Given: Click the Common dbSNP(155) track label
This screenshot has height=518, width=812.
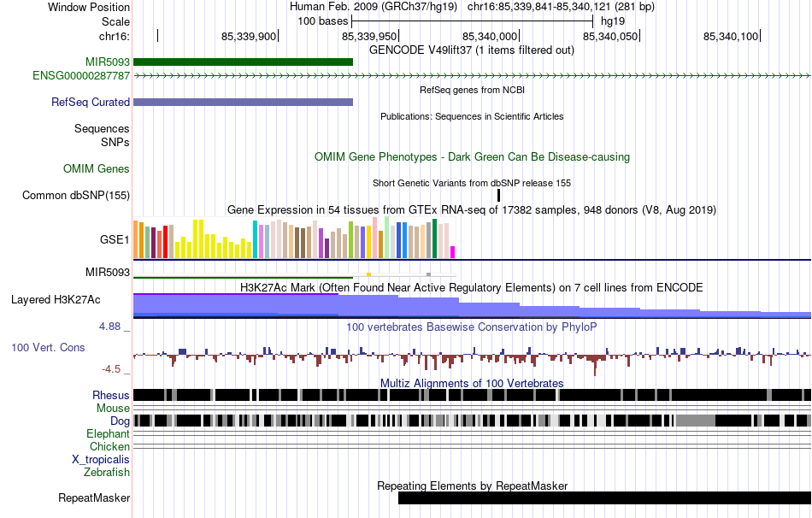Looking at the screenshot, I should pyautogui.click(x=76, y=195).
